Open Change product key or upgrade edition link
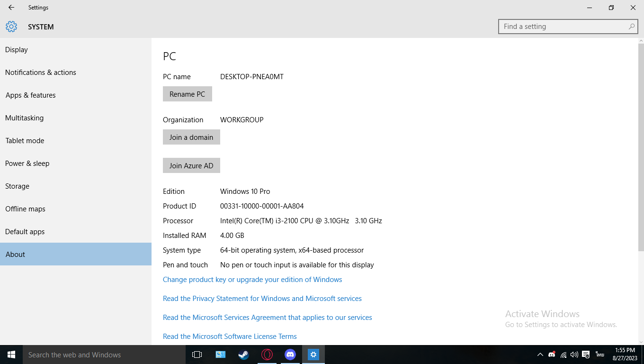Screen dimensions: 644x364 (x=252, y=280)
